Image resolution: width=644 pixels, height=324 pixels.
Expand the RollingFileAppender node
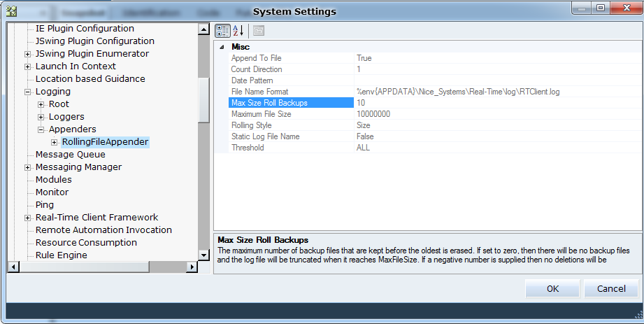tap(55, 142)
